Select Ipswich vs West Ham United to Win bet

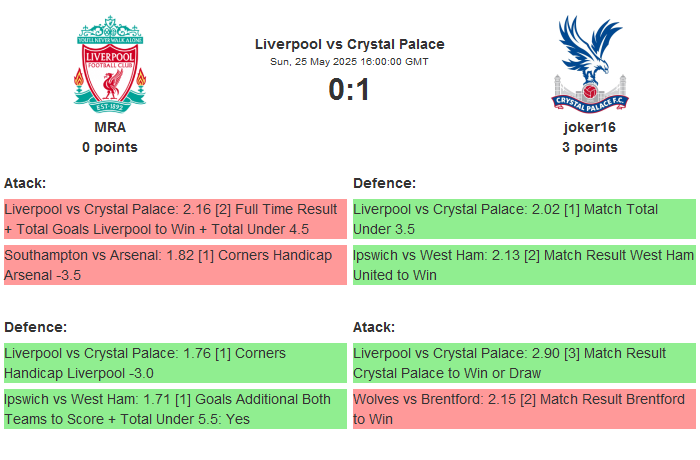(x=524, y=265)
